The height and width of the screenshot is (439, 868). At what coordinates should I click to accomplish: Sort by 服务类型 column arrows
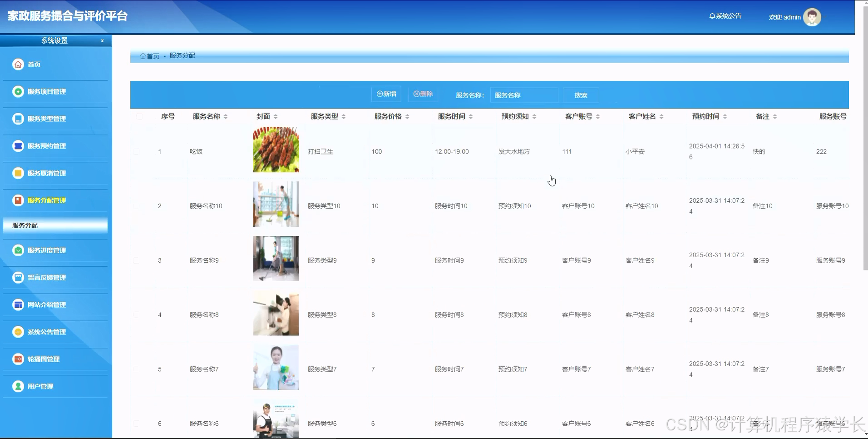(x=344, y=117)
